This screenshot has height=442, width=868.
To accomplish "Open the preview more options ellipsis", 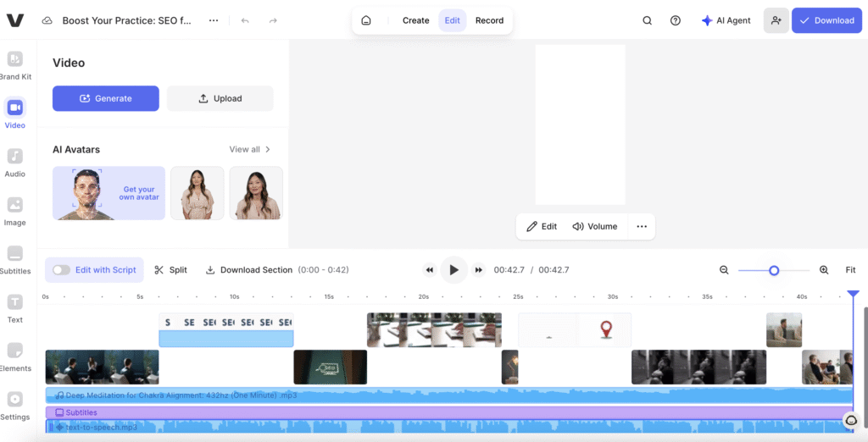I will pos(642,226).
